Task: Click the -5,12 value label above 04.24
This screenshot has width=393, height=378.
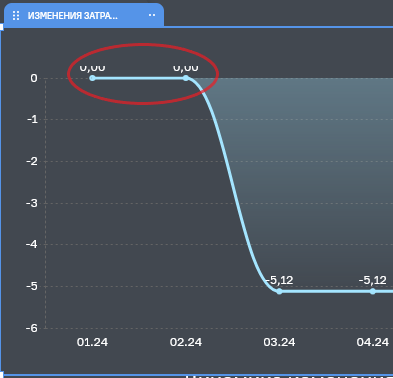Action: (373, 280)
